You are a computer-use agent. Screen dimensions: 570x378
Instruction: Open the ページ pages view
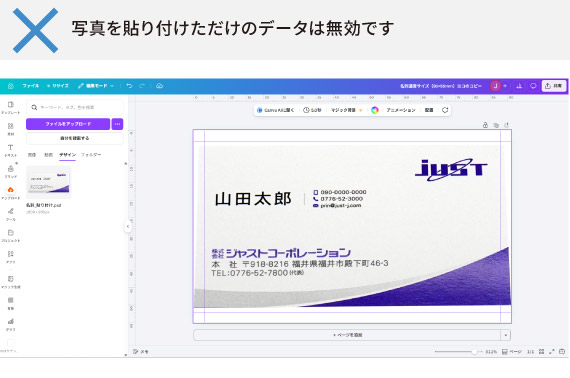pos(511,352)
